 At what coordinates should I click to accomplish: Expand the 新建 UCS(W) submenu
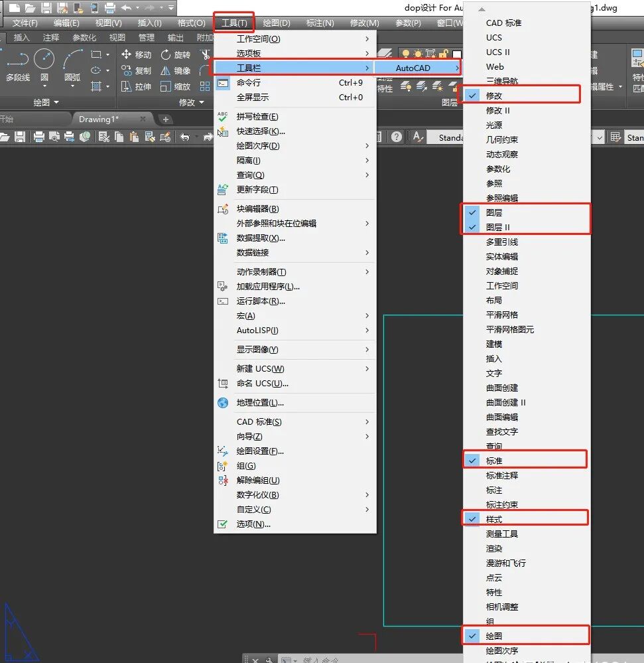click(x=295, y=369)
